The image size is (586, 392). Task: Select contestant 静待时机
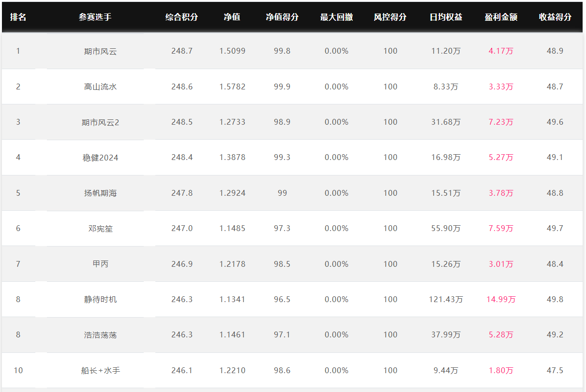click(100, 300)
